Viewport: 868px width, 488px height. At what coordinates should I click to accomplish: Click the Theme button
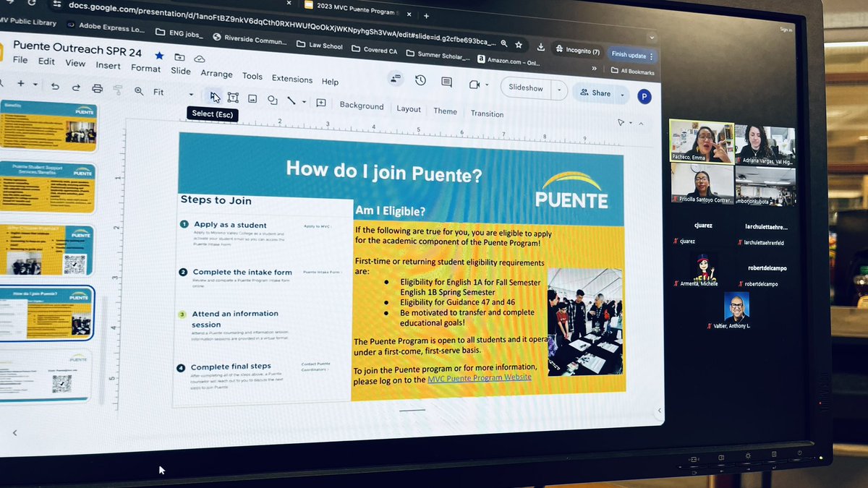(x=445, y=111)
